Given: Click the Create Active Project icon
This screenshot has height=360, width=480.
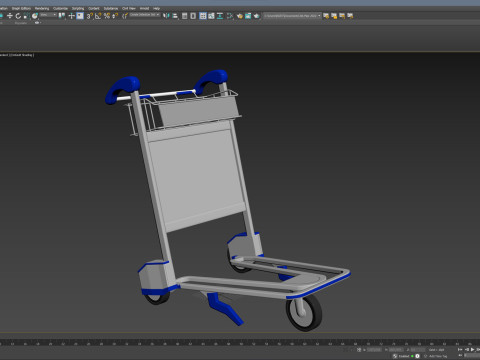Looking at the screenshot, I should click(326, 16).
